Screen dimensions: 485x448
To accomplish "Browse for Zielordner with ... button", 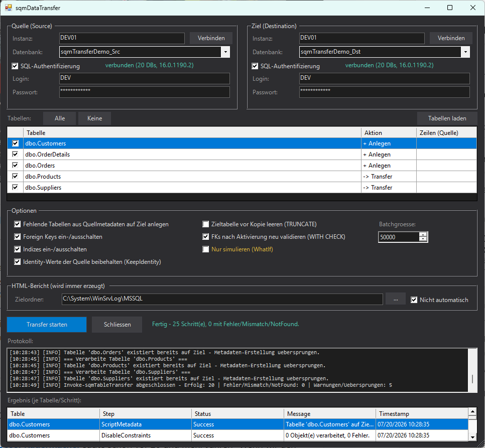I will pos(396,299).
